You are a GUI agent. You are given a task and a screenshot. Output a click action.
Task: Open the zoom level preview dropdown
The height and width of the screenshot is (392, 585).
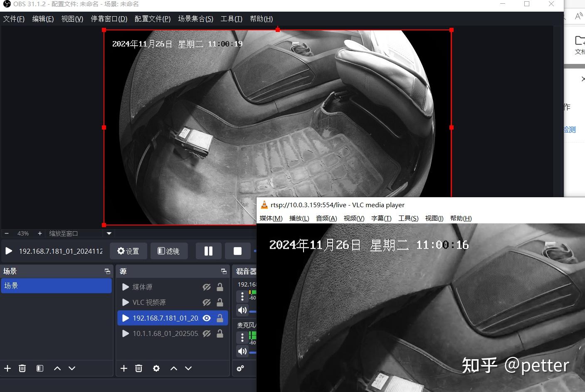click(109, 233)
